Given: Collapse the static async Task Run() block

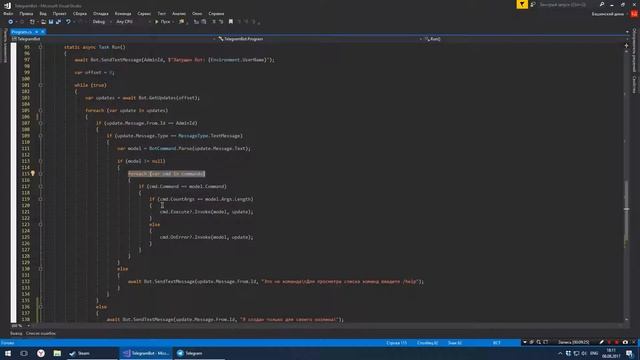Looking at the screenshot, I should tap(40, 47).
